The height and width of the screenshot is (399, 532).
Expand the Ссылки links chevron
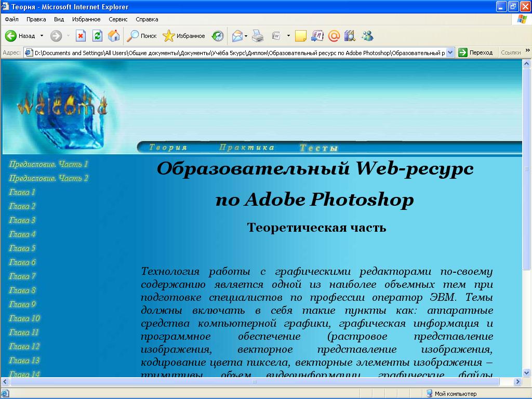[528, 50]
